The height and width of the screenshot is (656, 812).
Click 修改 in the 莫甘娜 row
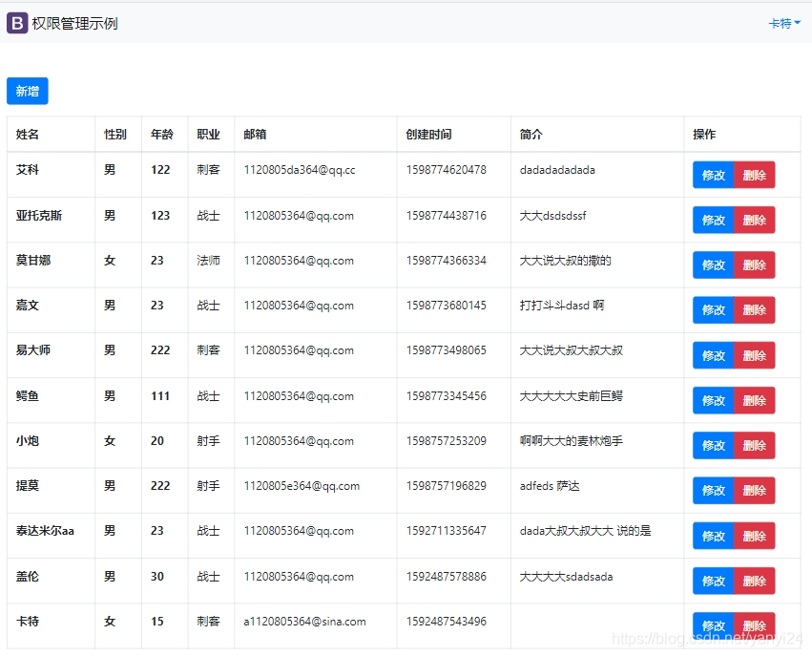tap(713, 265)
